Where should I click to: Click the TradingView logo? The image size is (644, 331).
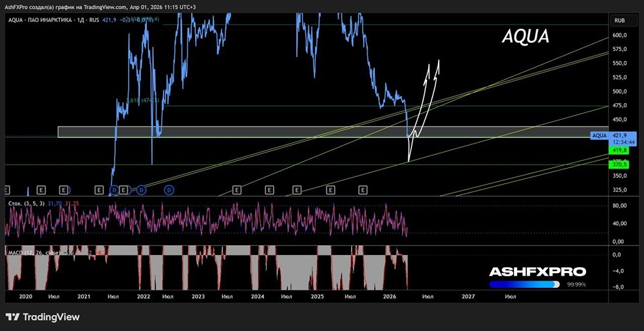coord(43,317)
